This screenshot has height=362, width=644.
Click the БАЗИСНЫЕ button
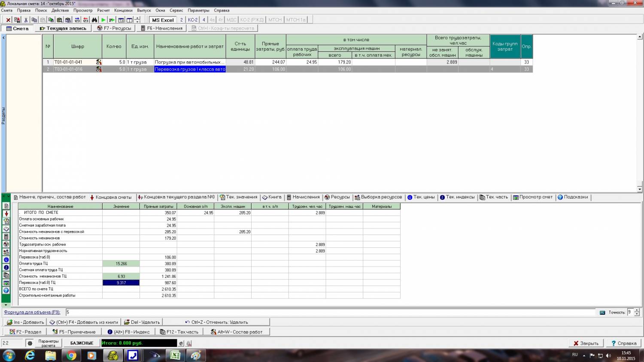[82, 343]
